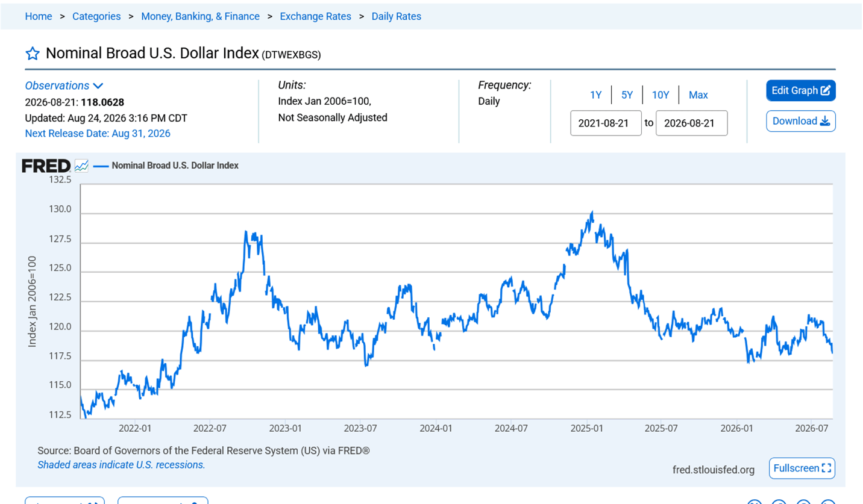The width and height of the screenshot is (863, 504).
Task: Open the chart in Fullscreen
Action: 802,468
